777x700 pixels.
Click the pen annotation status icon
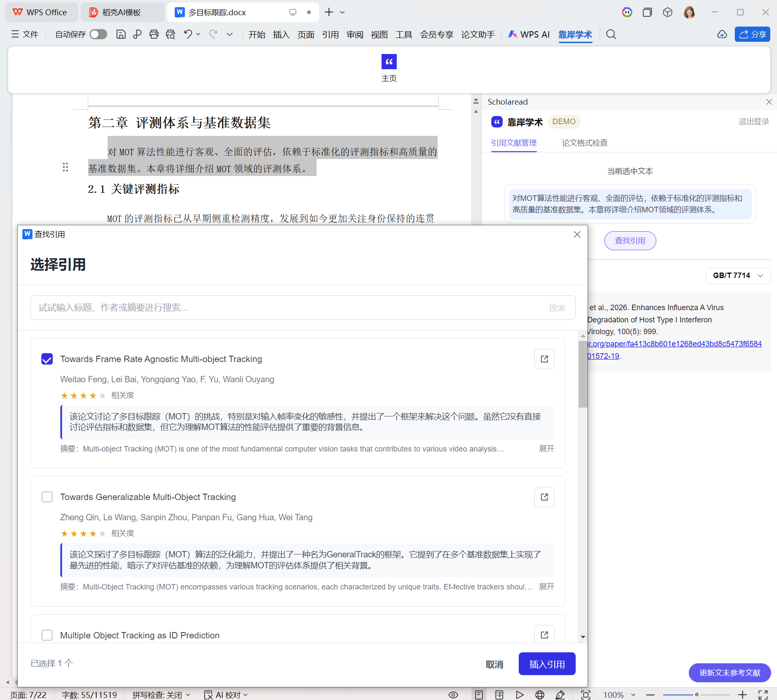tap(560, 695)
